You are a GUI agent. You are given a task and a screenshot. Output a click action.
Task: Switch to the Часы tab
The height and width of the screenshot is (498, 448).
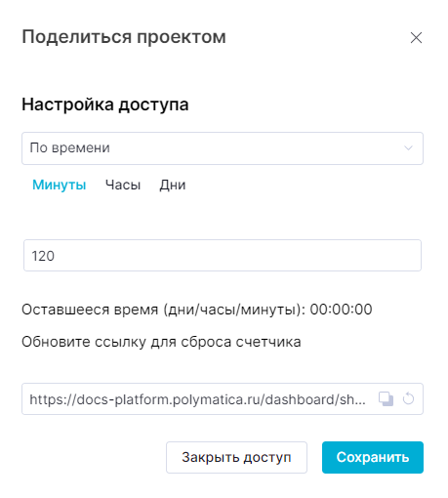point(123,185)
